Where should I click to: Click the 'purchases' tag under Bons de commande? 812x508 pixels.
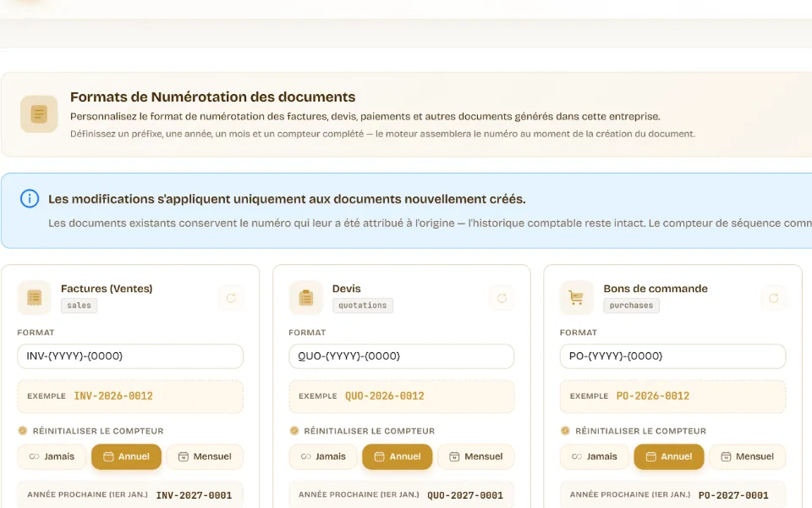pos(631,306)
